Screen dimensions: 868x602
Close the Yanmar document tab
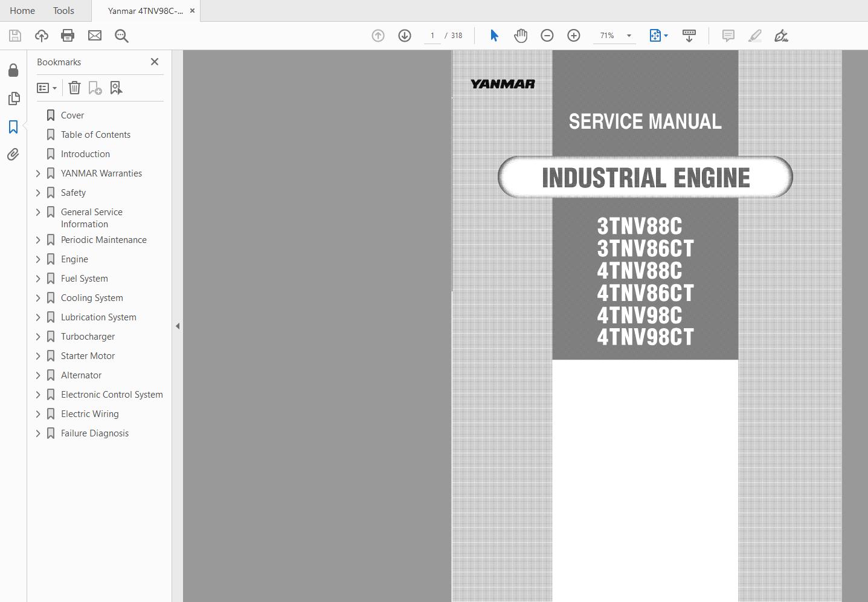(x=192, y=11)
